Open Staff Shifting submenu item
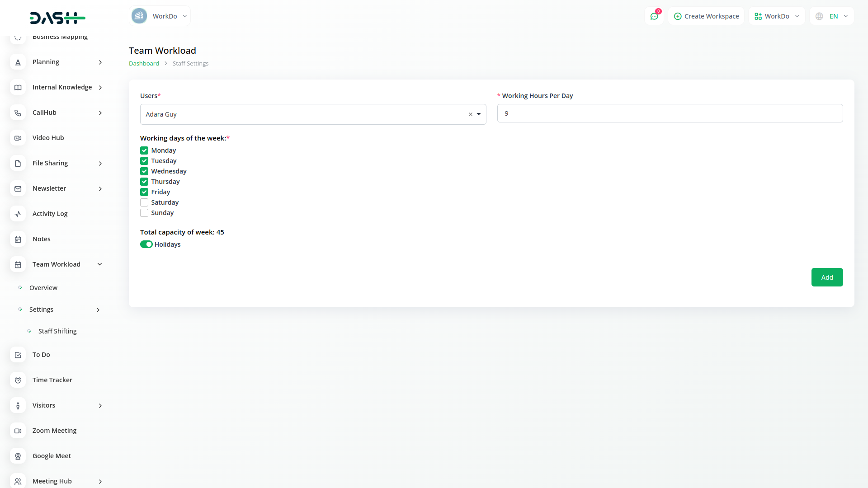The image size is (868, 488). tap(57, 331)
